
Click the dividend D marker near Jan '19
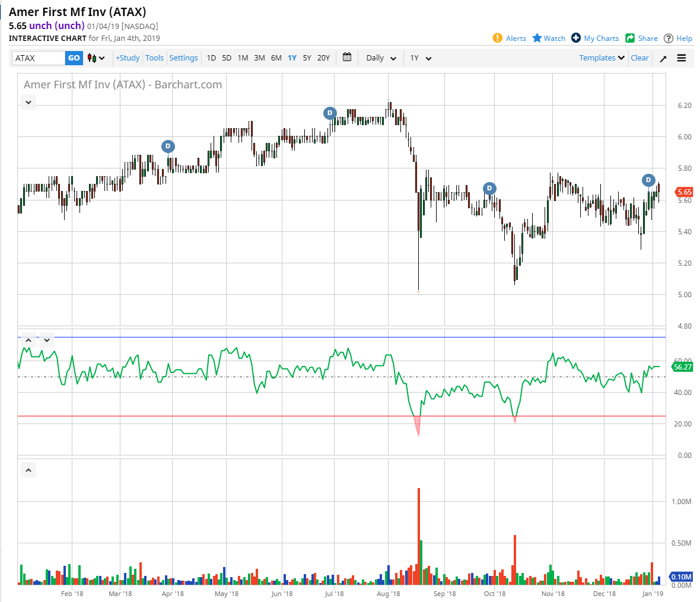click(x=648, y=180)
